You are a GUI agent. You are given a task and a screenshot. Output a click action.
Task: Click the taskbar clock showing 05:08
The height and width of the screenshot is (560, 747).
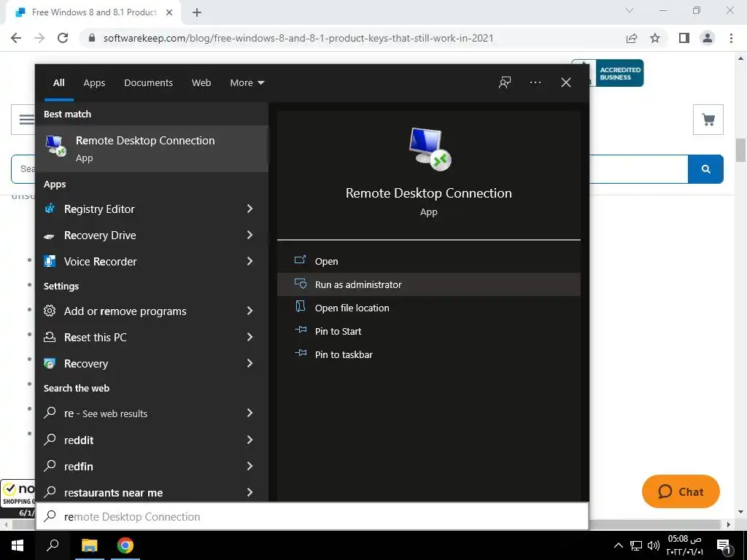pos(684,545)
